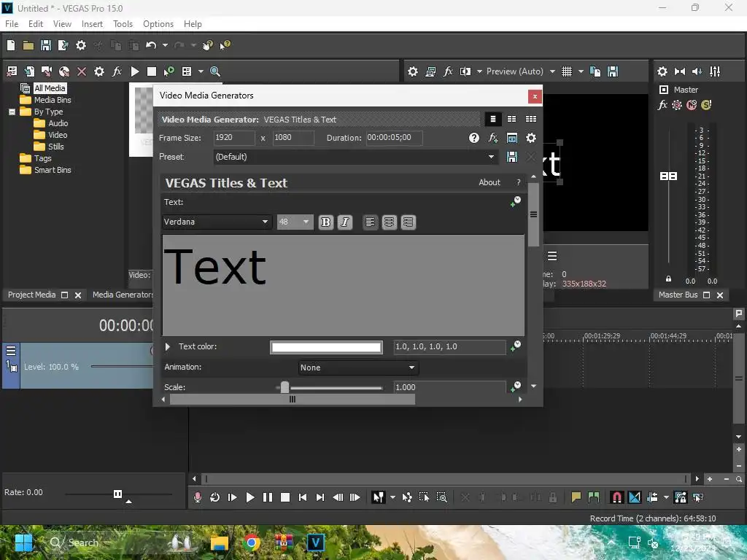
Task: Click the white Text color swatch
Action: coord(326,347)
